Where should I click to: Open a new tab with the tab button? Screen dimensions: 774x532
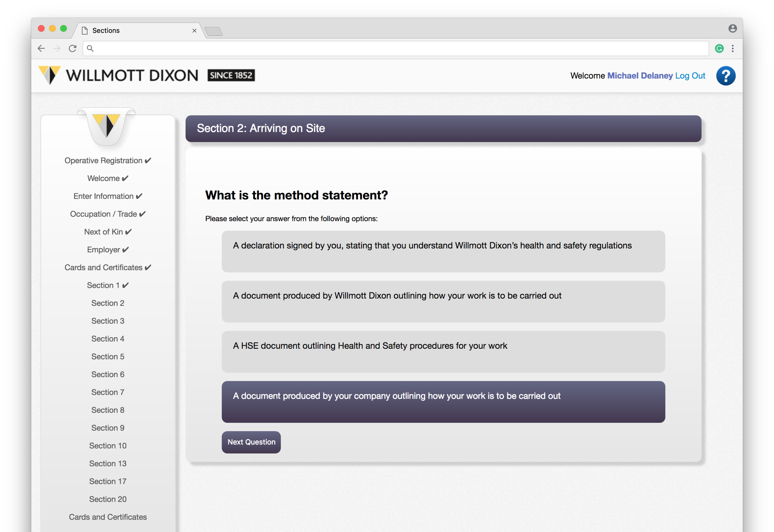pyautogui.click(x=213, y=31)
